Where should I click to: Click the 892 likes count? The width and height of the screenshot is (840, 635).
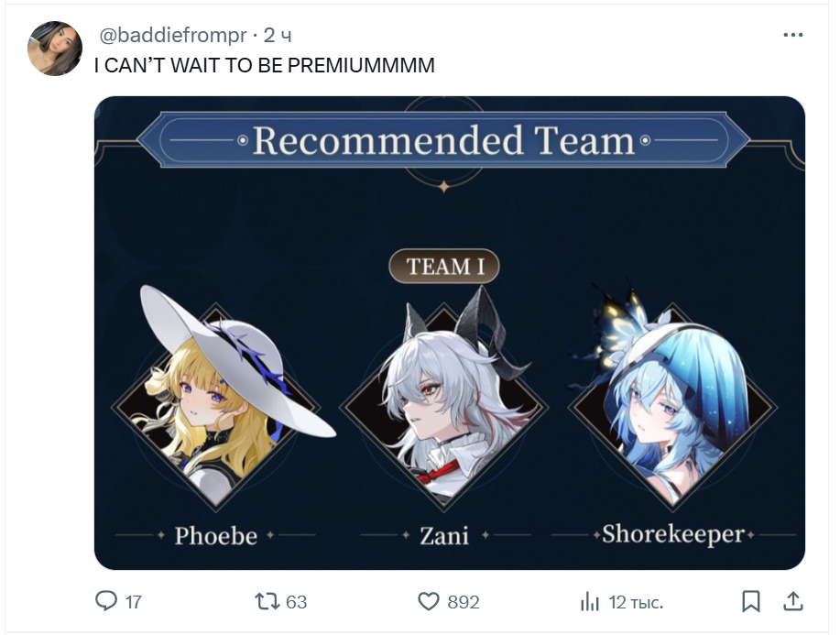[x=464, y=602]
